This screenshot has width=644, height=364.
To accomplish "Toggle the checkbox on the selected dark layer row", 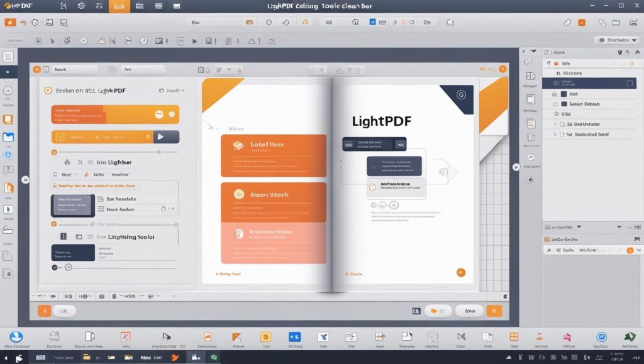I will (x=630, y=83).
